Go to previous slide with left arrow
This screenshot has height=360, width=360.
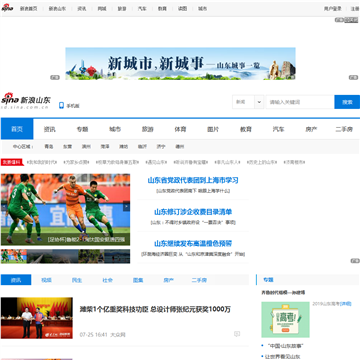(4, 206)
